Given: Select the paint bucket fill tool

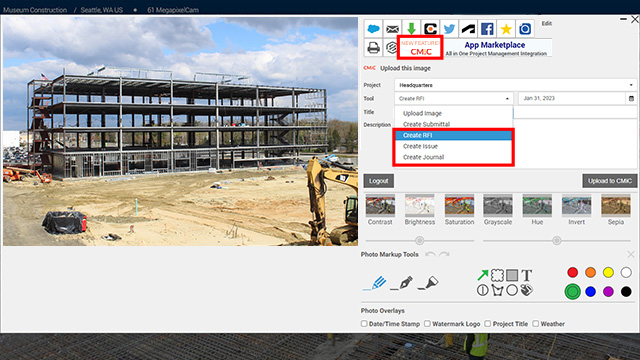Looking at the screenshot, I should [527, 290].
